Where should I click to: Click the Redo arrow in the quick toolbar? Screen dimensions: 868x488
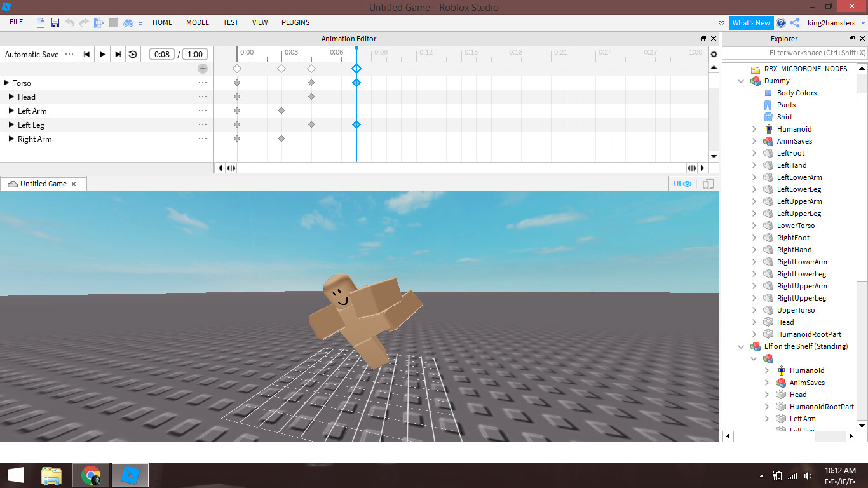click(84, 23)
